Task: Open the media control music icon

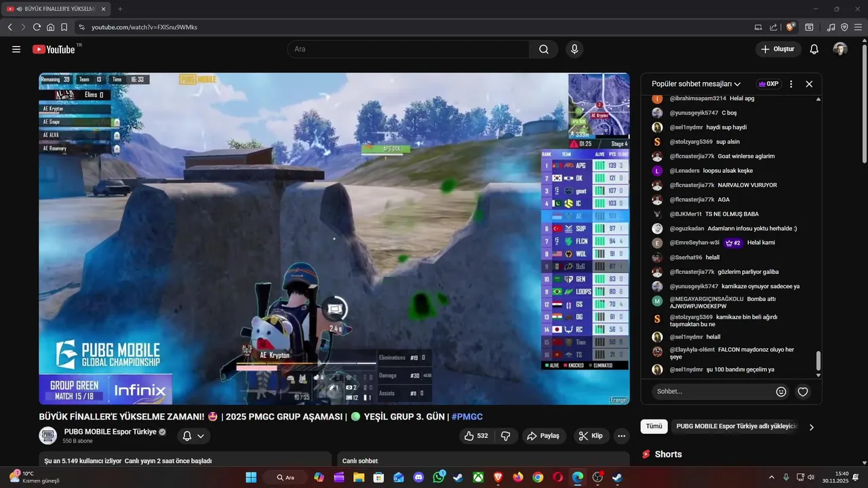Action: [x=831, y=27]
